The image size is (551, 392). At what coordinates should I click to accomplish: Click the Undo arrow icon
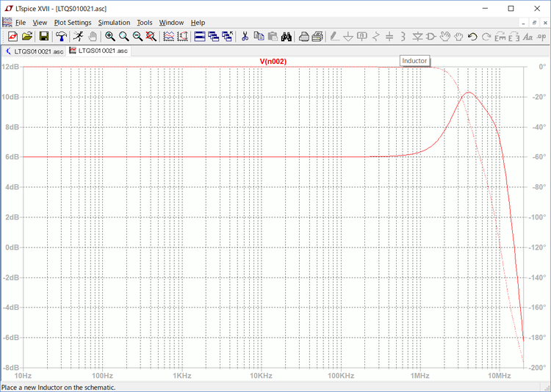(472, 36)
